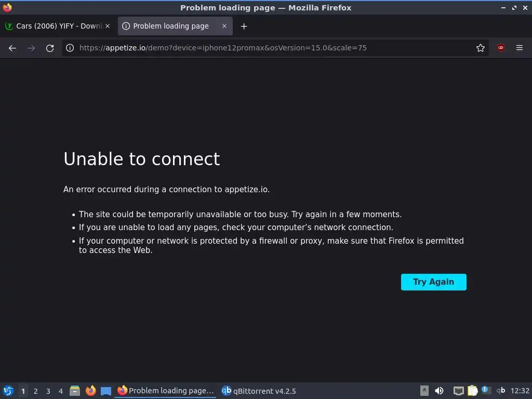This screenshot has width=532, height=399.
Task: Click the forward navigation arrow
Action: (31, 48)
